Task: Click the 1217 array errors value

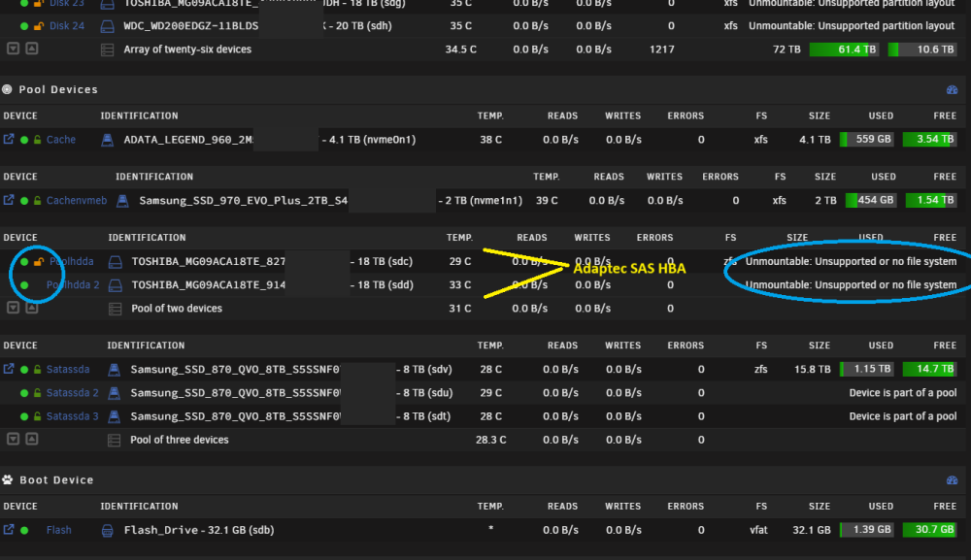Action: pos(662,49)
